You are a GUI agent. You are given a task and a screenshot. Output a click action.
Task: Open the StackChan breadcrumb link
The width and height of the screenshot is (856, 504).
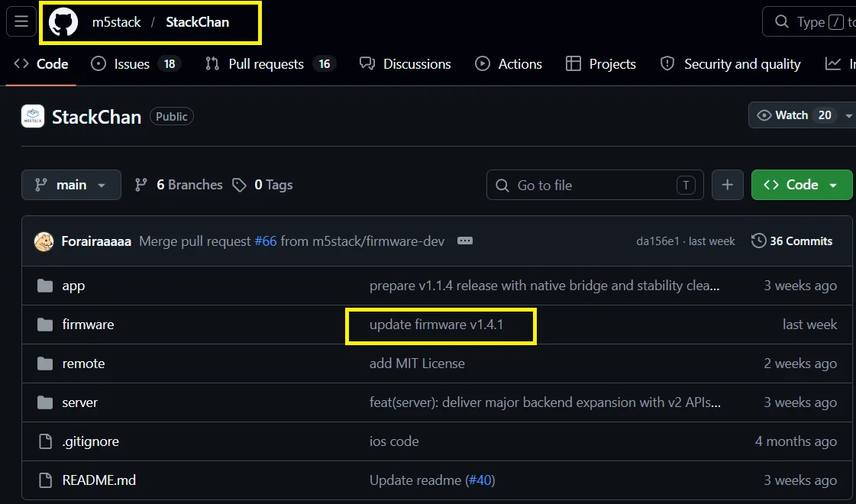[197, 22]
